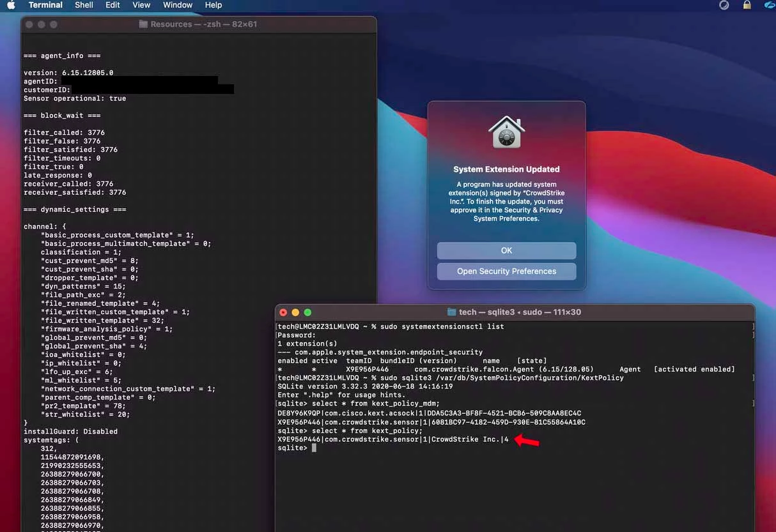Viewport: 776px width, 532px height.
Task: Click the 'com.apple.system_extension.endpoint_security' line
Action: 380,352
